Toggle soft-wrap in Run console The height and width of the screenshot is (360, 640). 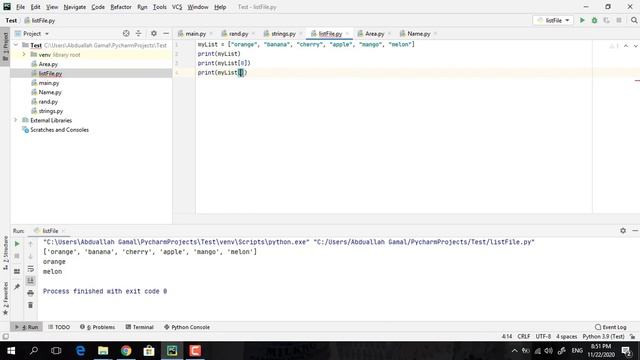[x=31, y=269]
